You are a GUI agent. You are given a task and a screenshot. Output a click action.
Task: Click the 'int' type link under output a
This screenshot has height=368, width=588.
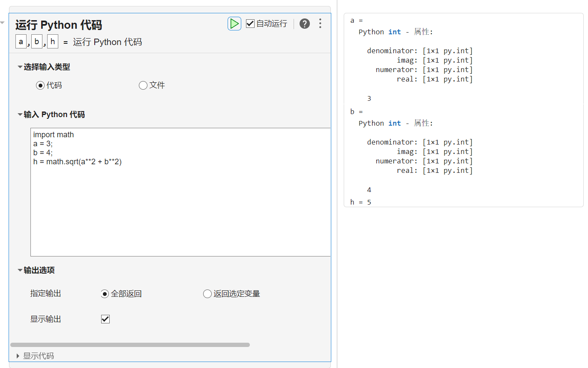(x=395, y=32)
